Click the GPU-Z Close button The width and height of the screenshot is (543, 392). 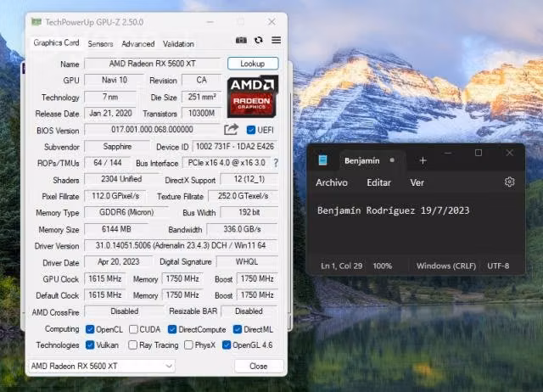259,366
